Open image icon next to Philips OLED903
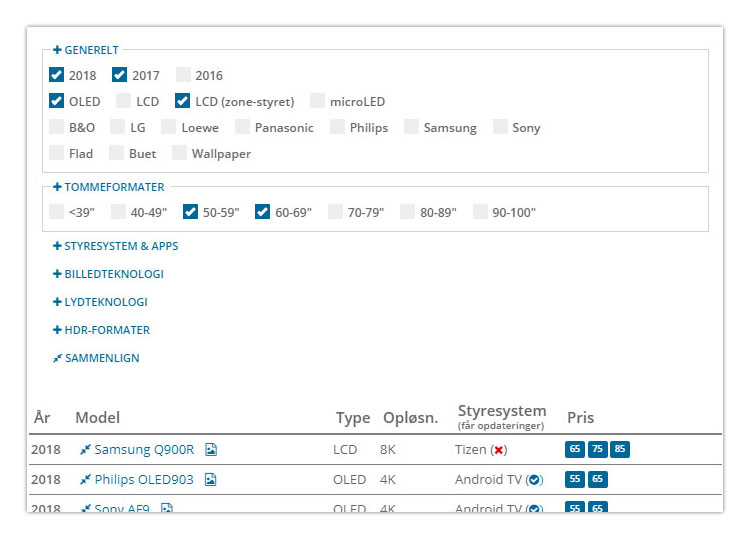Viewport: 751px width, 539px height. (210, 479)
